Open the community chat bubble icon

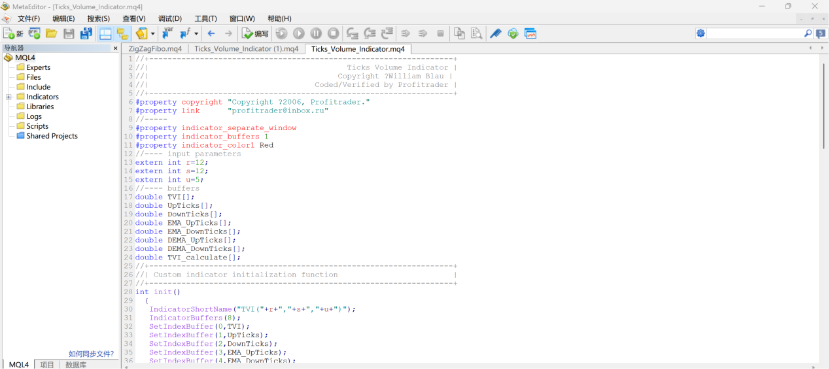click(x=820, y=33)
